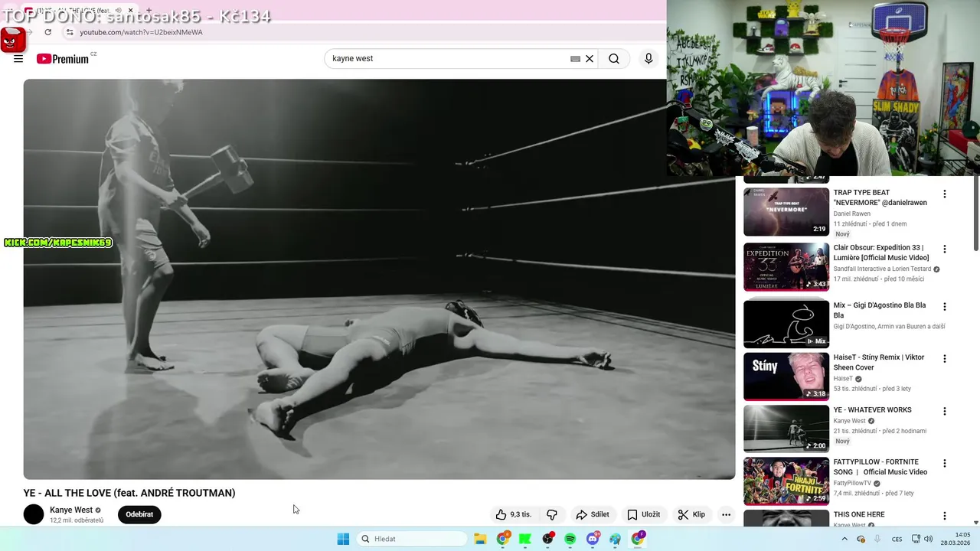Image resolution: width=980 pixels, height=551 pixels.
Task: Open options menu for HaiseT Stíny Remix
Action: [x=944, y=359]
